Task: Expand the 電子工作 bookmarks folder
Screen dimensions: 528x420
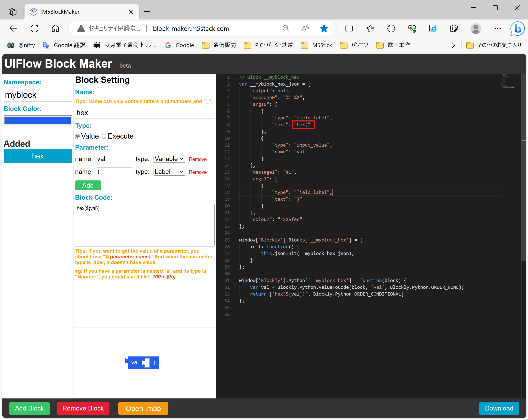Action: pos(393,45)
